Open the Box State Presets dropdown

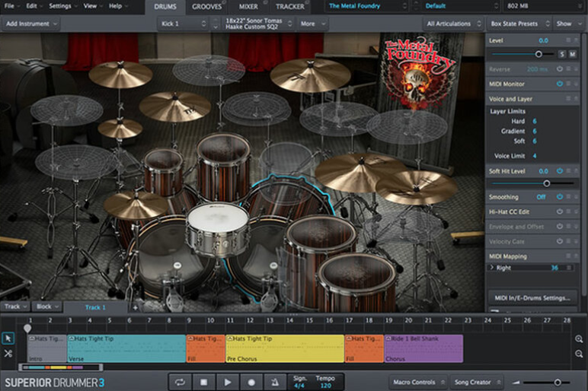coord(519,24)
